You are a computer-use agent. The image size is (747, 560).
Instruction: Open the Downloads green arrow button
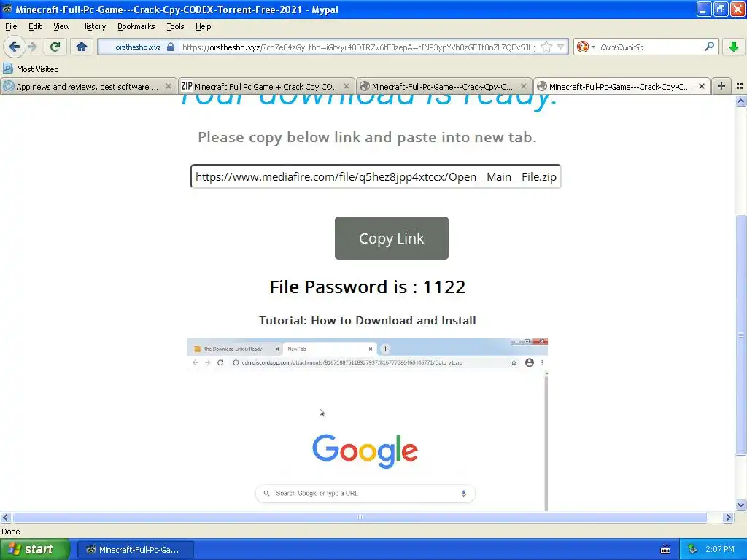coord(734,47)
